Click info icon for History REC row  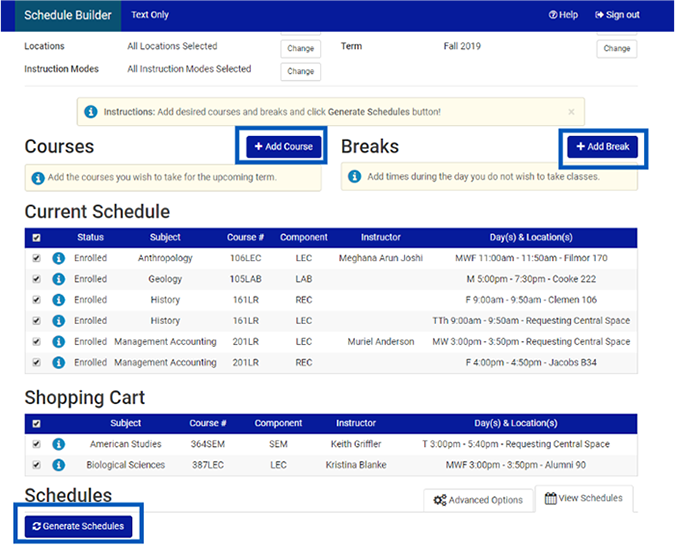[59, 300]
